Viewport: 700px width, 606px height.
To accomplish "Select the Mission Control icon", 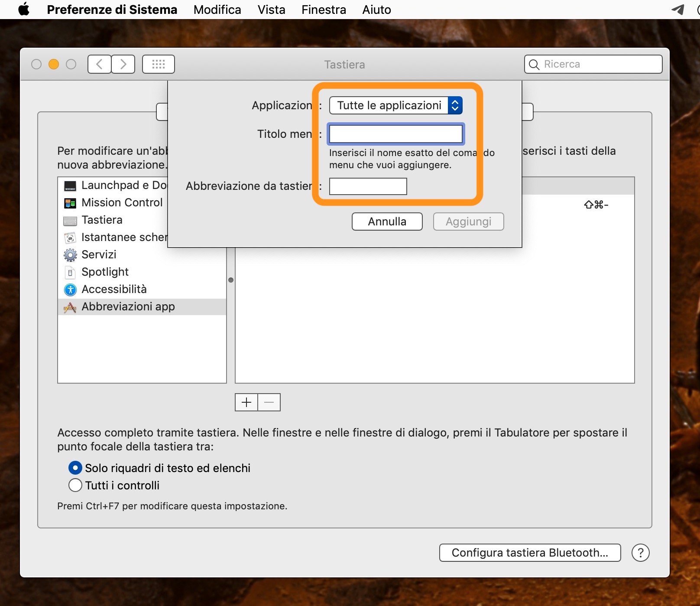I will click(x=70, y=203).
